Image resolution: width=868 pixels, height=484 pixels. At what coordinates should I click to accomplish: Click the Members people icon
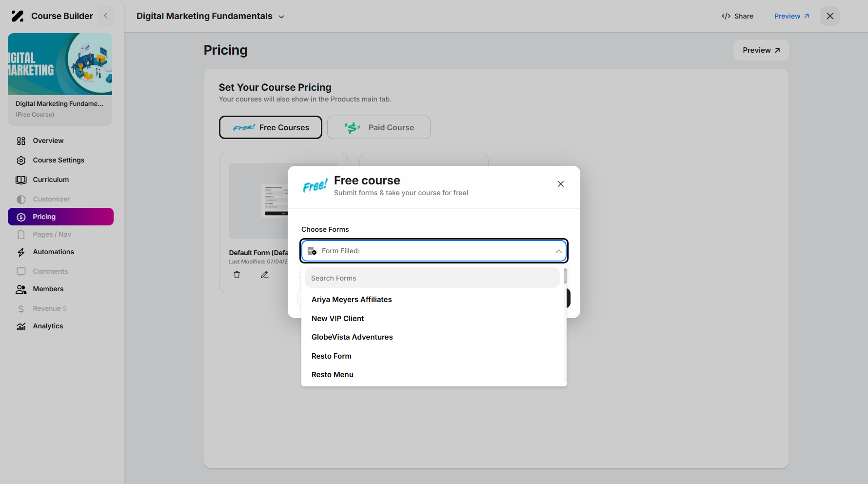(21, 289)
